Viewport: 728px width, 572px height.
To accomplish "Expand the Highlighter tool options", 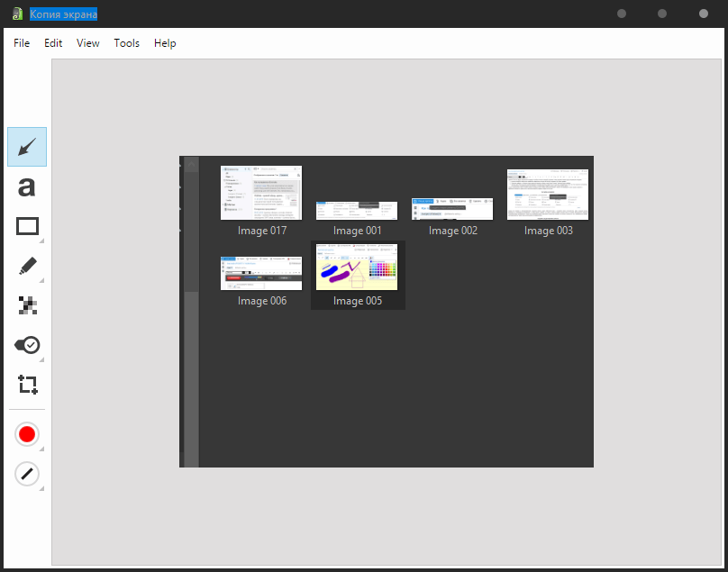I will (41, 280).
